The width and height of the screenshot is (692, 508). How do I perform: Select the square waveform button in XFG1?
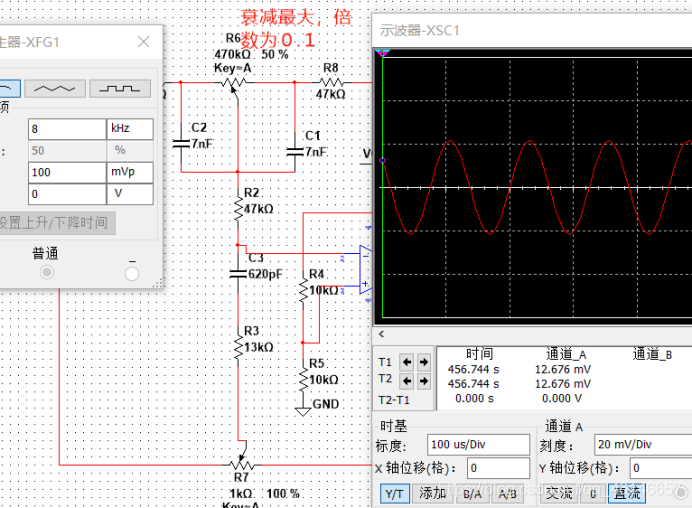coord(120,88)
